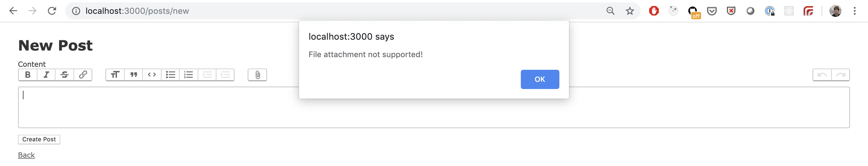The image size is (868, 166).
Task: Reload the page
Action: 52,11
